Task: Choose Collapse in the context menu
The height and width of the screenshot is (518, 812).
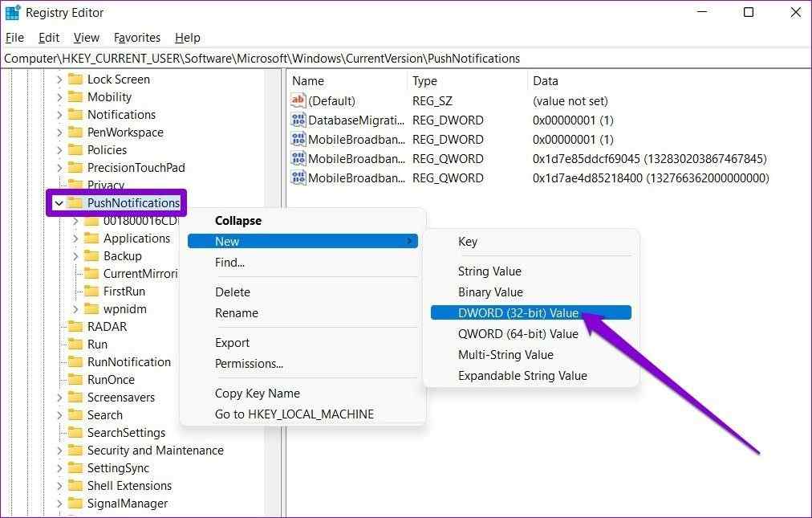Action: (x=302, y=220)
